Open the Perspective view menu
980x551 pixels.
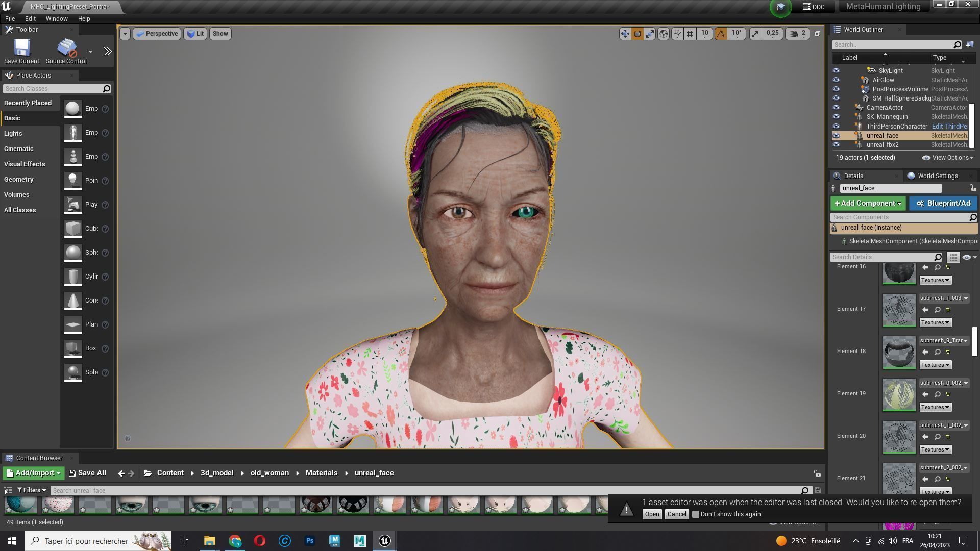point(157,34)
